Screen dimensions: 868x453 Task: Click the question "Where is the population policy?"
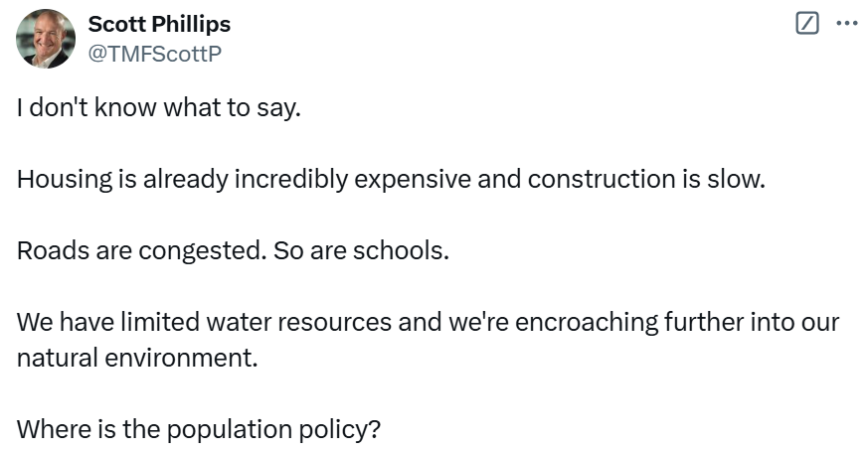[x=199, y=430]
